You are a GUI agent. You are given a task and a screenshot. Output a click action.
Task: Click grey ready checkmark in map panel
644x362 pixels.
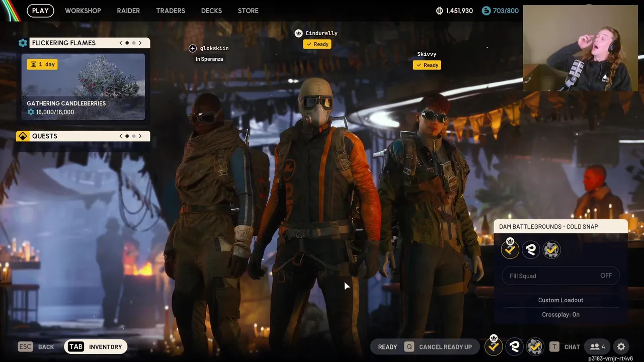coord(551,249)
